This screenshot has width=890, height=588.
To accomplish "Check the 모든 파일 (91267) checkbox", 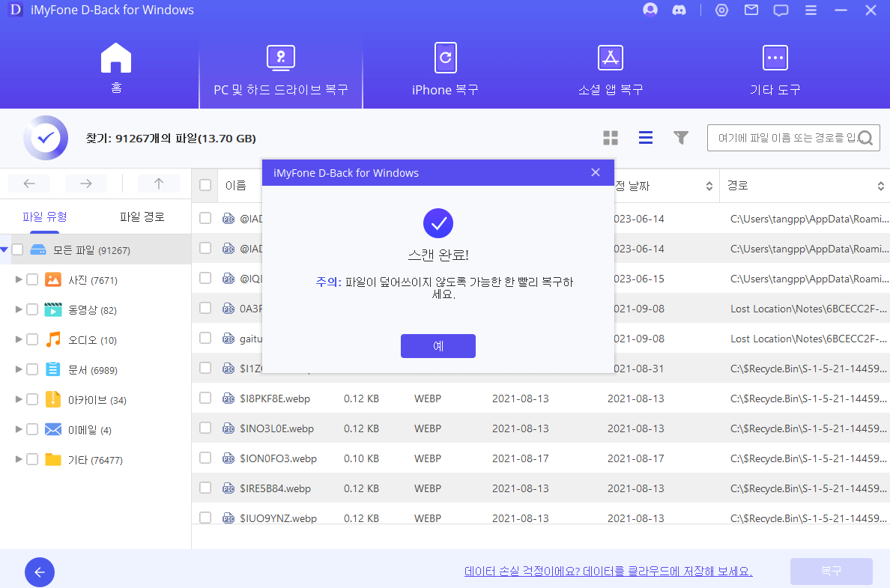I will (x=17, y=249).
